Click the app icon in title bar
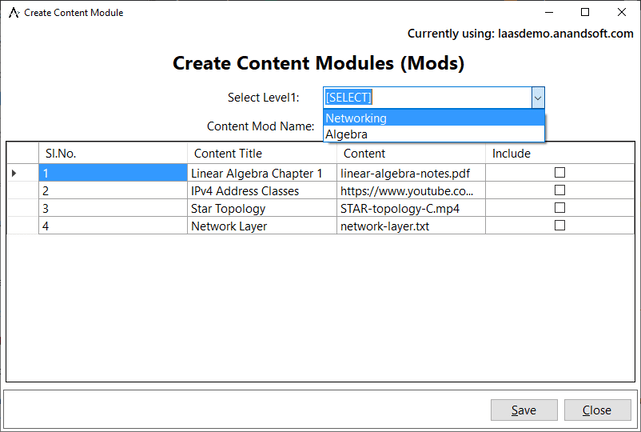641x432 pixels. coord(14,12)
